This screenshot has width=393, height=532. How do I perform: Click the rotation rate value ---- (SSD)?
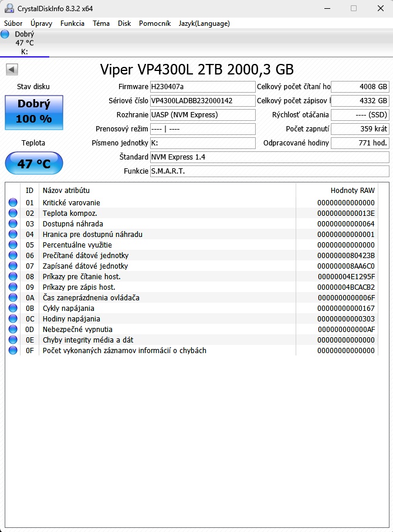[x=360, y=115]
